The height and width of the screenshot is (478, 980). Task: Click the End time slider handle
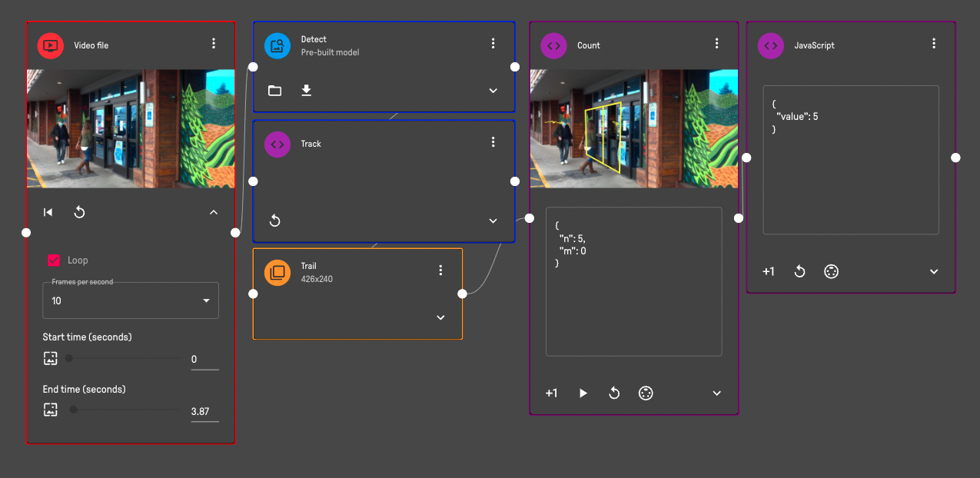click(74, 410)
